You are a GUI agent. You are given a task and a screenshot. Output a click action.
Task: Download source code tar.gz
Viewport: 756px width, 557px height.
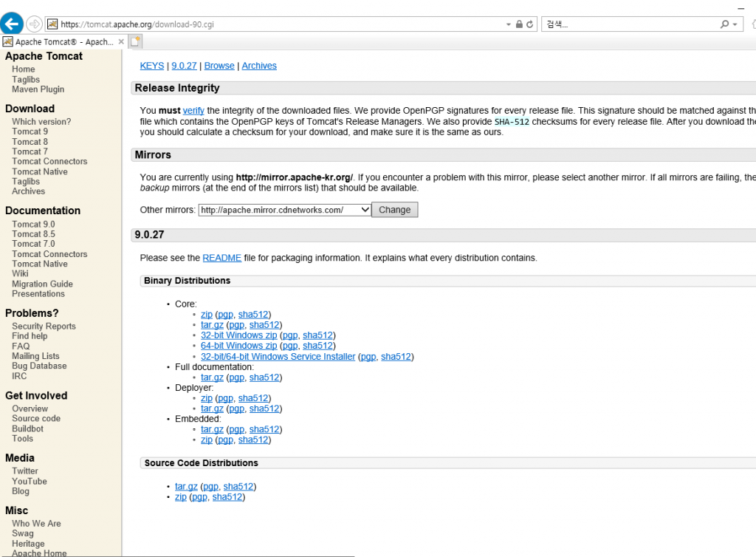coord(186,486)
